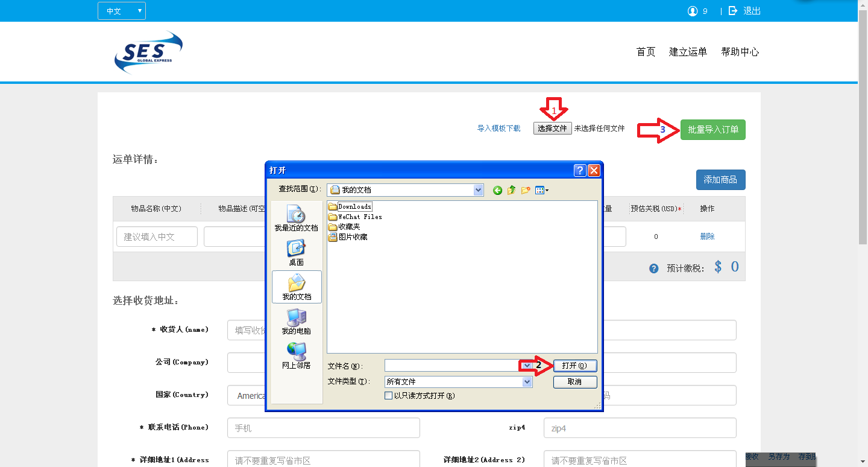Screen dimensions: 868x467
Task: Go up one folder level
Action: (x=511, y=190)
